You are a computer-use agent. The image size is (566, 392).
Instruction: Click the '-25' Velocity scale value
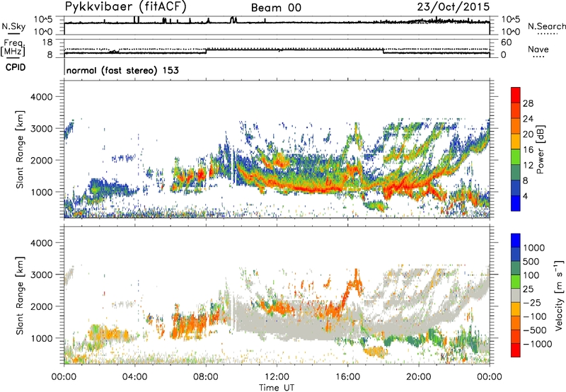click(x=532, y=302)
